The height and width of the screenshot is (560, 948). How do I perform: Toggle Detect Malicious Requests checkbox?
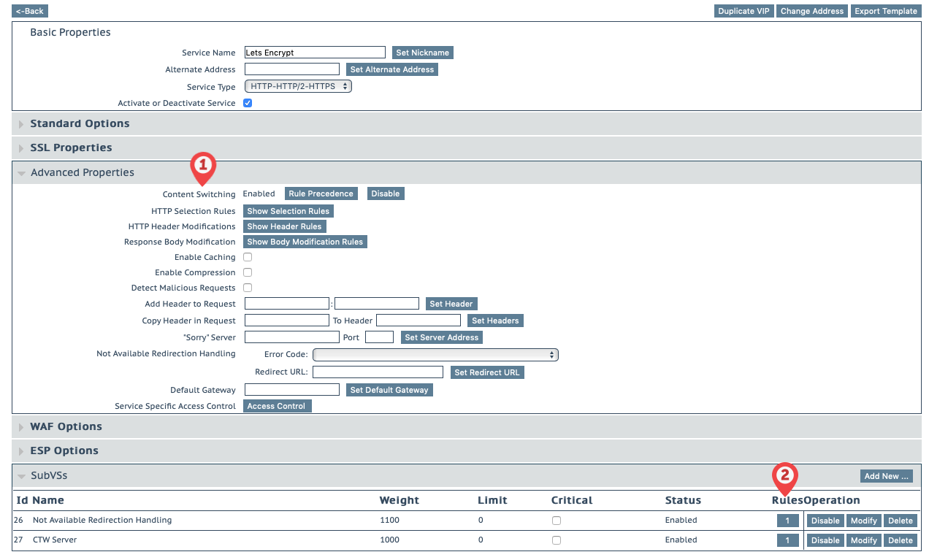[x=248, y=288]
